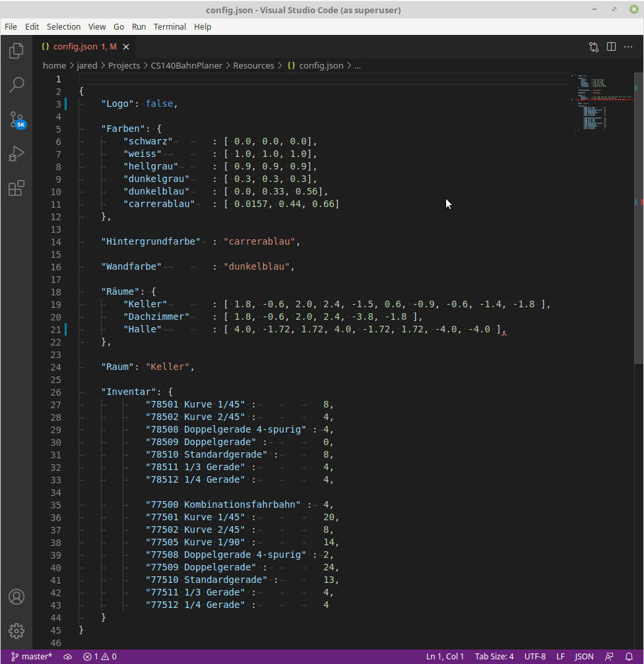Open the Explorer view in activity bar
This screenshot has height=664, width=644.
pyautogui.click(x=16, y=51)
